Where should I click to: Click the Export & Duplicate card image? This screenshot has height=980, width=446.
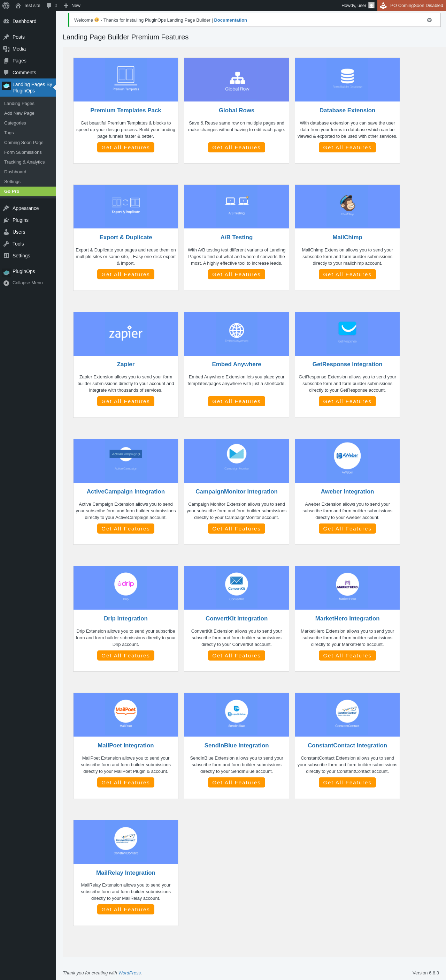[x=125, y=206]
